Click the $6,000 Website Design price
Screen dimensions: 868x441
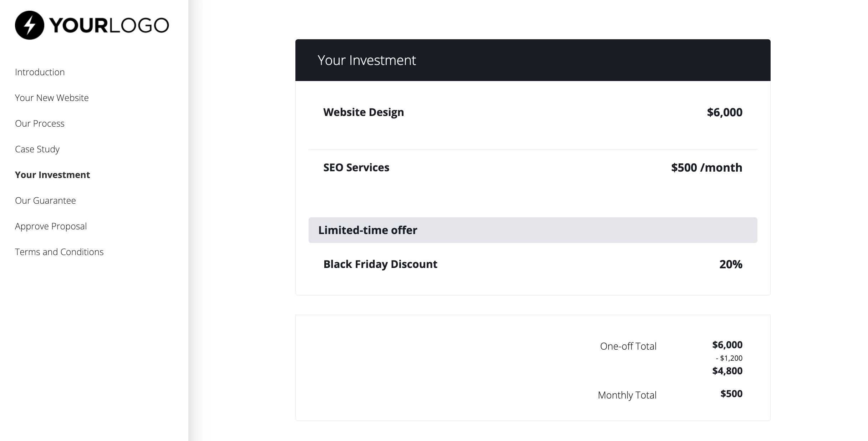tap(725, 112)
